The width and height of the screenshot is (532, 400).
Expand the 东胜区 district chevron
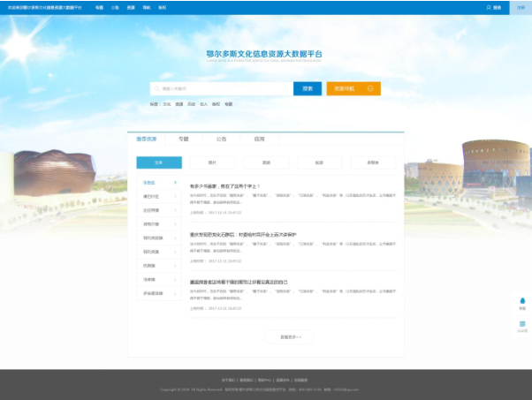coord(175,183)
